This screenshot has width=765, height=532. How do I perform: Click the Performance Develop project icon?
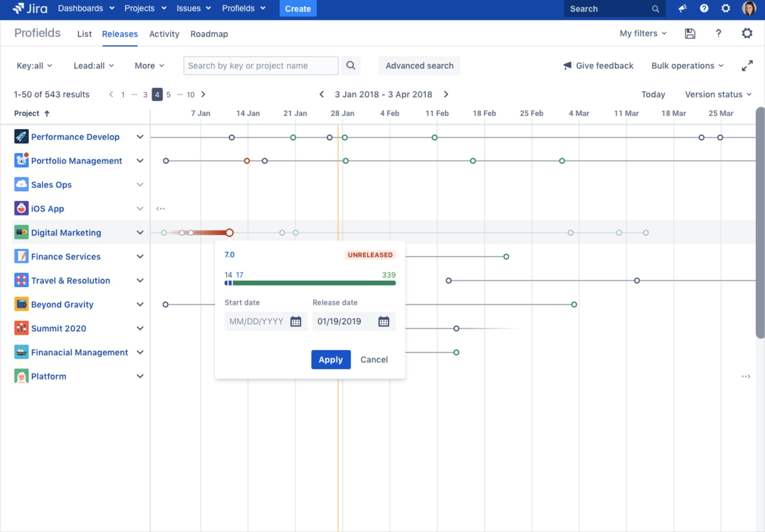[21, 137]
